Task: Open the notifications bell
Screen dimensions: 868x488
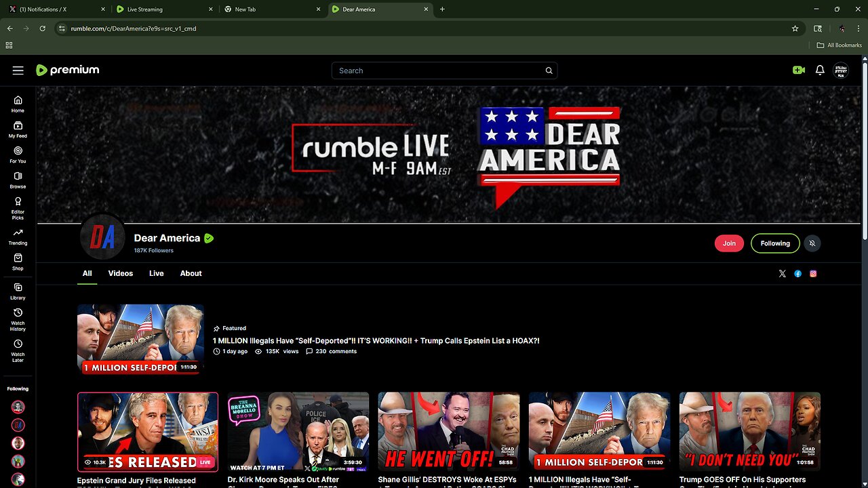Action: tap(820, 70)
